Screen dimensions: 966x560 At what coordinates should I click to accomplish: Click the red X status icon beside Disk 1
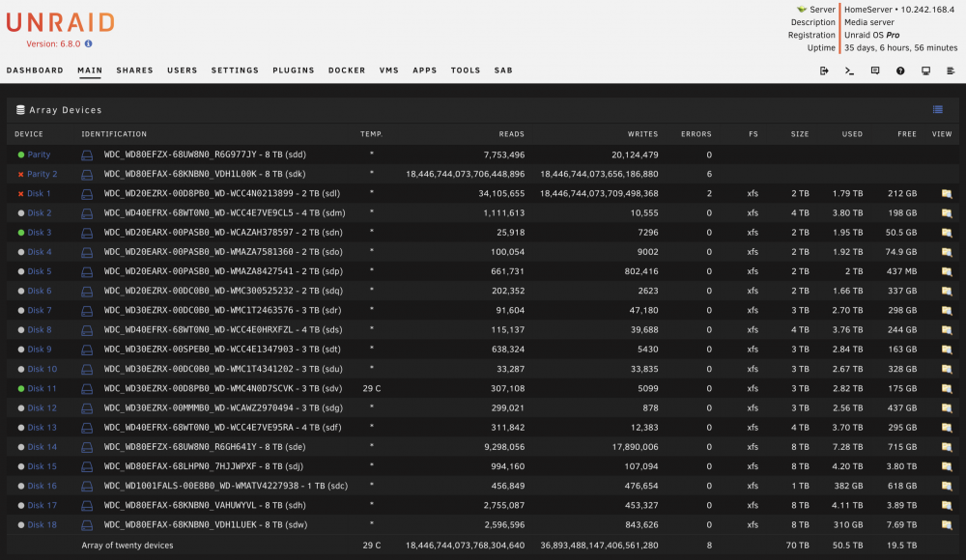point(21,193)
